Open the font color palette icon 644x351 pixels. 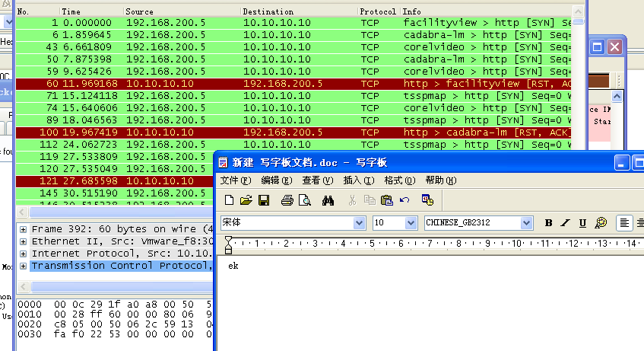[601, 223]
